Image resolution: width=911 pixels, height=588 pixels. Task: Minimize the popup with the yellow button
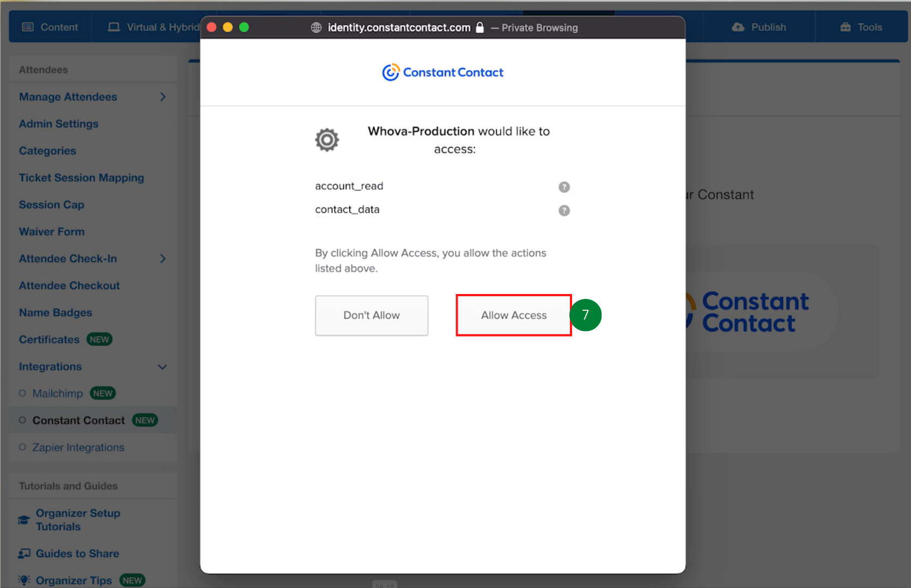(x=228, y=27)
